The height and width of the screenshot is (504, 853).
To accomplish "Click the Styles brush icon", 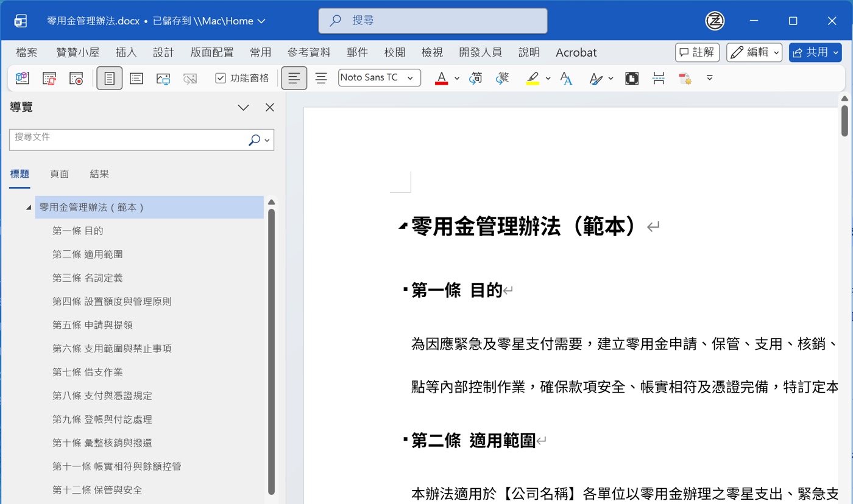I will pos(596,78).
